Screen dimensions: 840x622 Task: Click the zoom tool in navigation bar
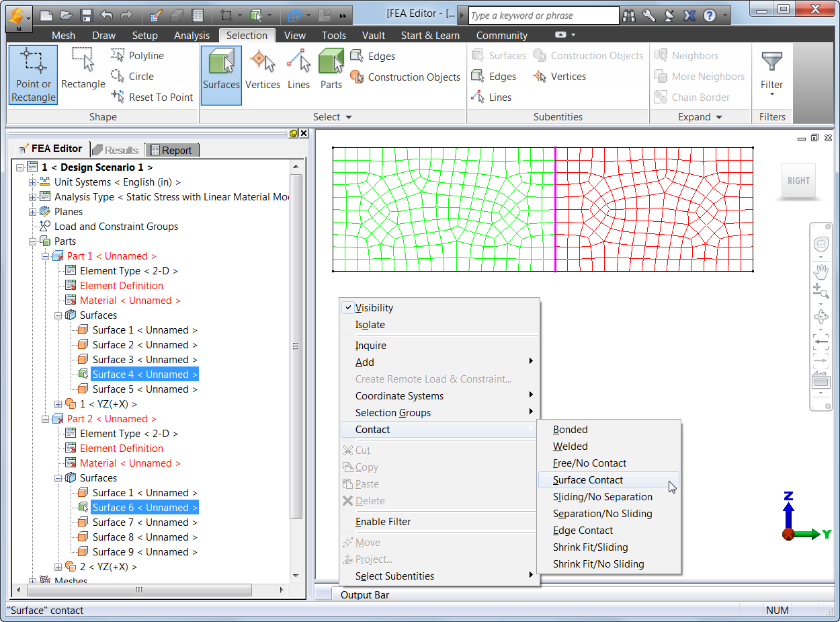pos(821,291)
